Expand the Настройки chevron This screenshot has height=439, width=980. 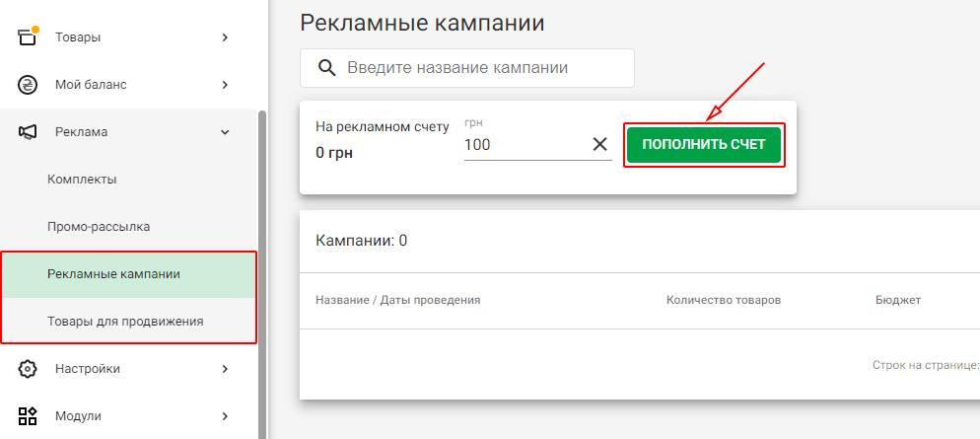225,369
